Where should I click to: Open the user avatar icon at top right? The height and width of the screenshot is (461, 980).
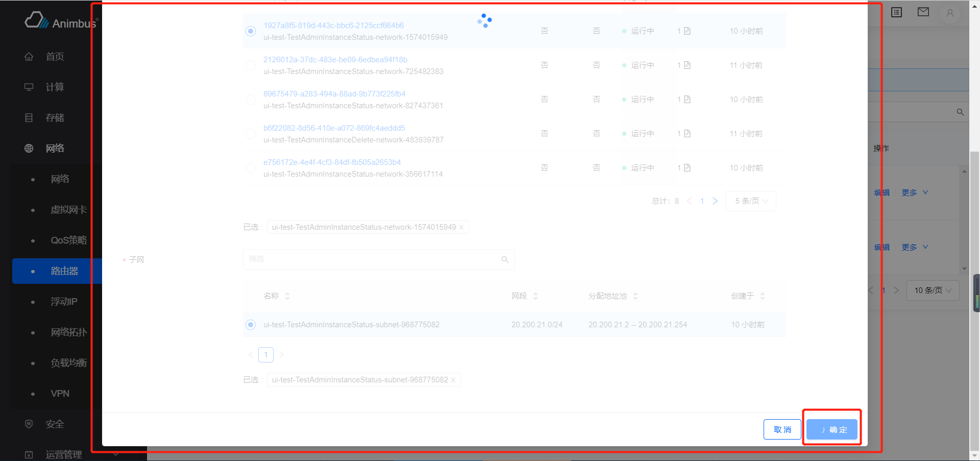click(949, 13)
